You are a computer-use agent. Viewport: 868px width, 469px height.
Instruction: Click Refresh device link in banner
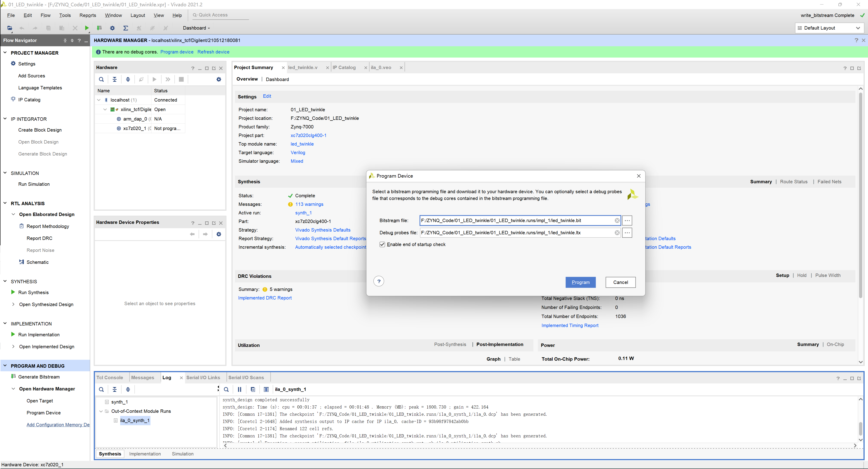(x=213, y=52)
